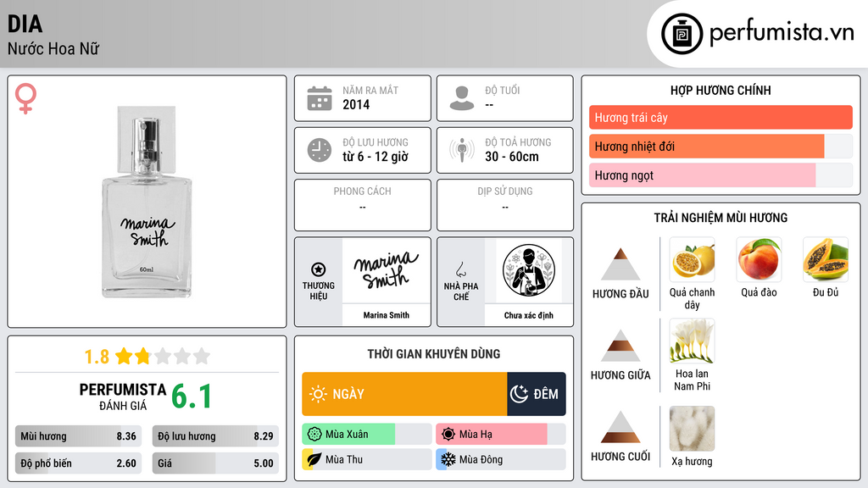Viewport: 868px width, 488px height.
Task: Click the green 6.1 Perfumista score
Action: pos(192,396)
